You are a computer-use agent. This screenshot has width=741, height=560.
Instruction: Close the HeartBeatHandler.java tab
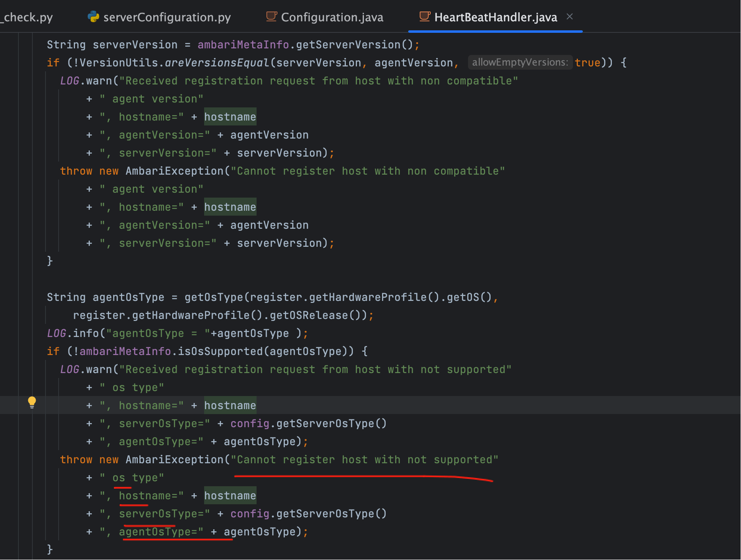[570, 17]
